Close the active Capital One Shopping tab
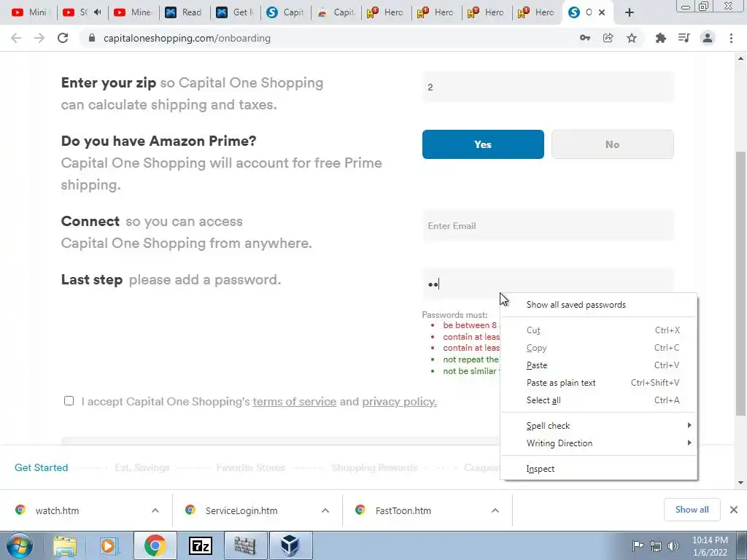The image size is (747, 560). [602, 12]
